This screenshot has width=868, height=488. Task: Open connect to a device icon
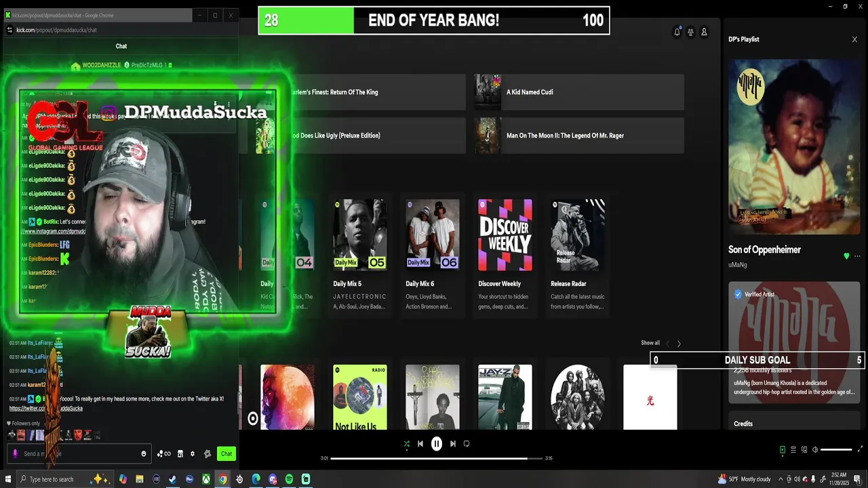804,449
